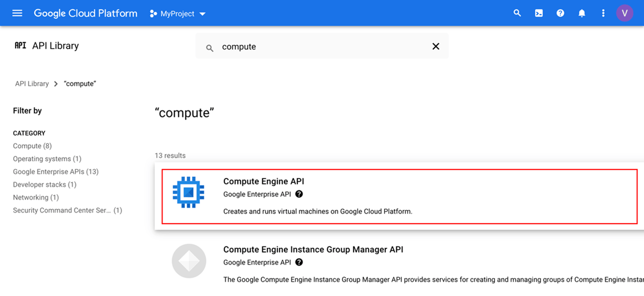Open the Compute Engine API result title

pos(264,181)
